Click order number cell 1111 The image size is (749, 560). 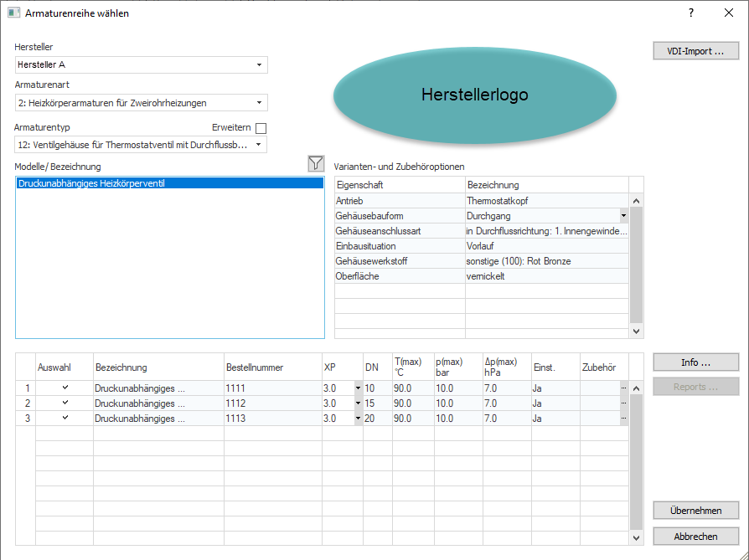(273, 388)
